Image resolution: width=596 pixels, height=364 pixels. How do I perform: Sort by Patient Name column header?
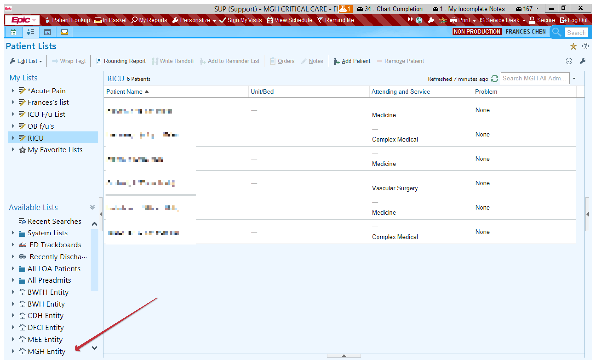coord(124,92)
